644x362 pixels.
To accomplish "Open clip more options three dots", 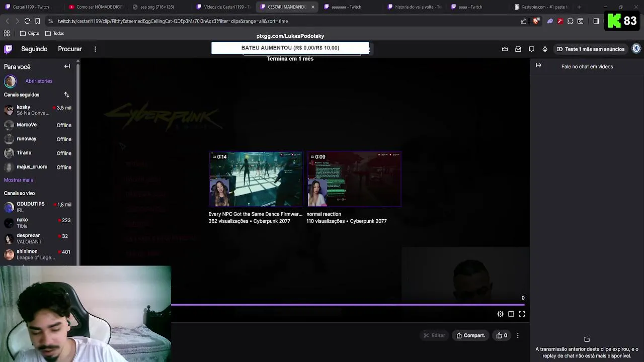I will point(518,335).
